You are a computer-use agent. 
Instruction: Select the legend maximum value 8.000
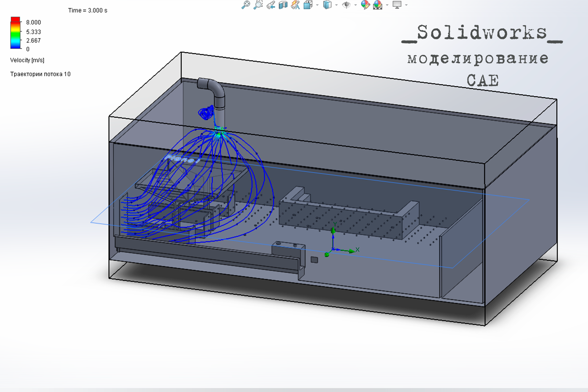[34, 22]
